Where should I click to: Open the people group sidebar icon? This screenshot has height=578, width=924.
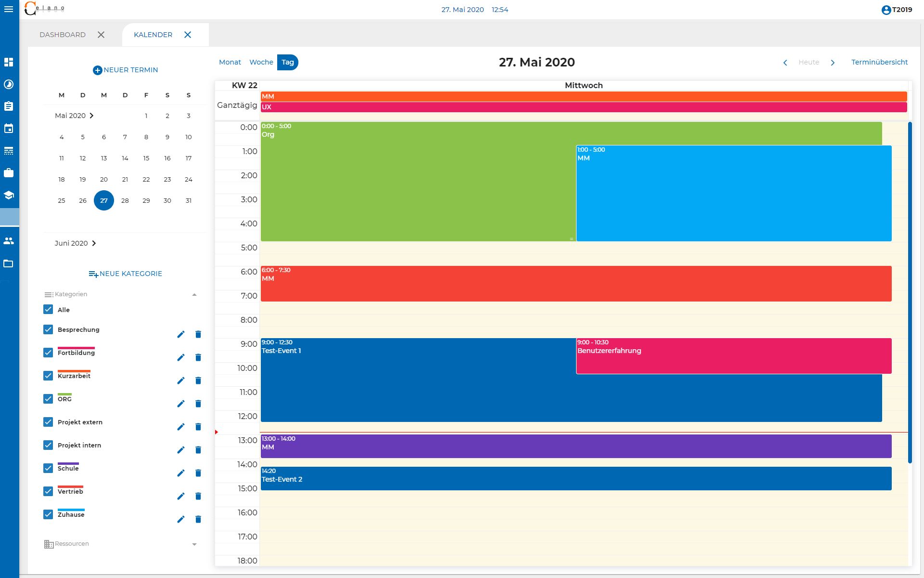click(9, 241)
